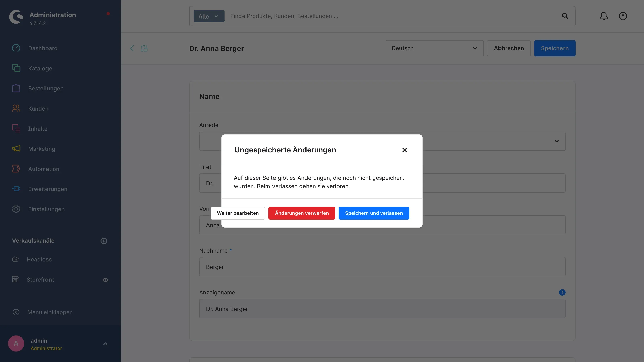Click the Automation sidebar icon
Viewport: 644px width, 362px height.
(16, 169)
